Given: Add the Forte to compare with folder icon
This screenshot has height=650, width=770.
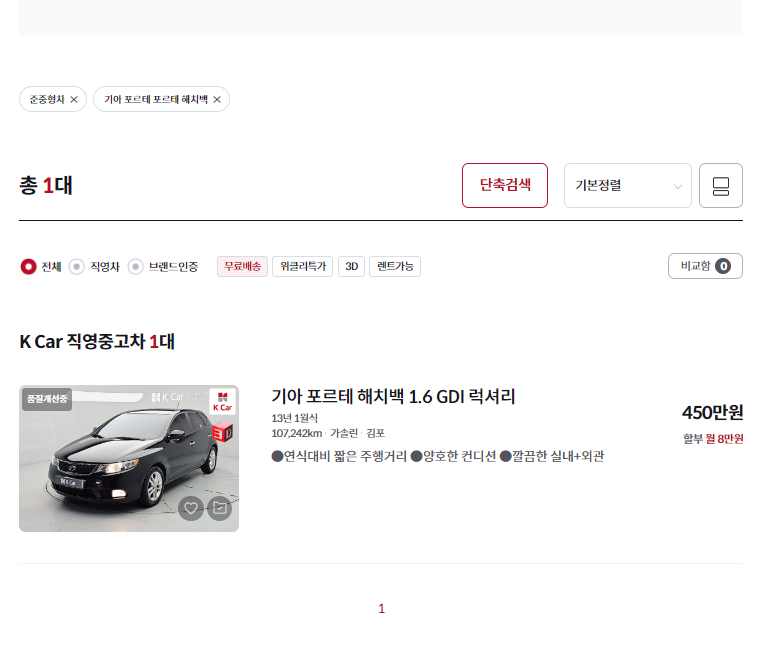Looking at the screenshot, I should (x=220, y=508).
